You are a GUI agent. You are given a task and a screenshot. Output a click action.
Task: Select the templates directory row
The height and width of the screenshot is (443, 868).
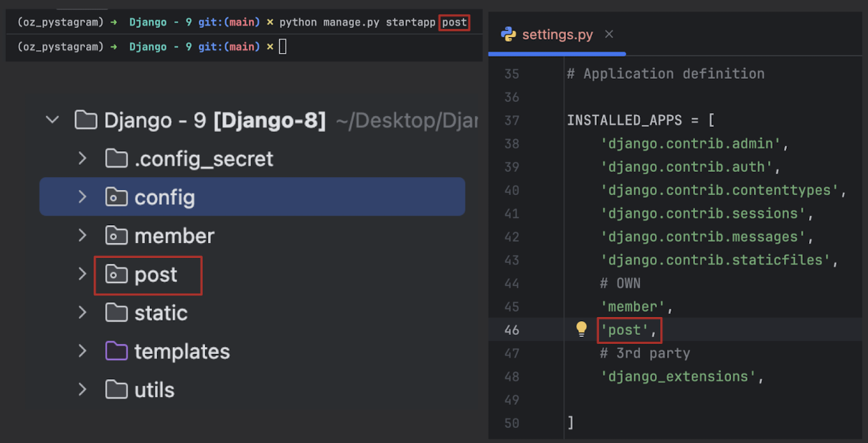point(253,351)
